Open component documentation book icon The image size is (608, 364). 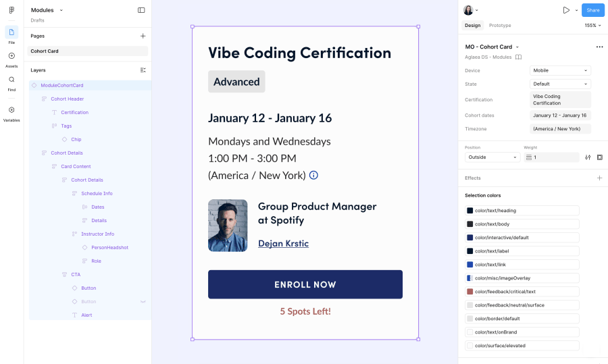pyautogui.click(x=518, y=57)
